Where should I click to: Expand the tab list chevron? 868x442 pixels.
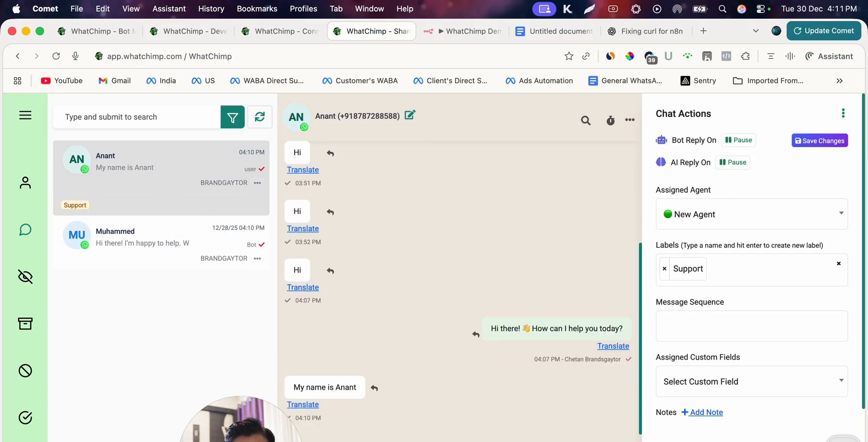coord(755,31)
